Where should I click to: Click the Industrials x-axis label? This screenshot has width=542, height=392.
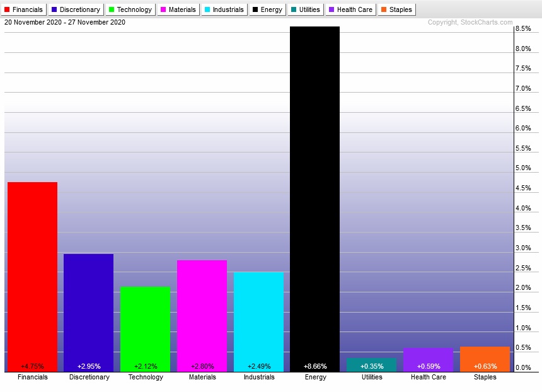[x=259, y=377]
